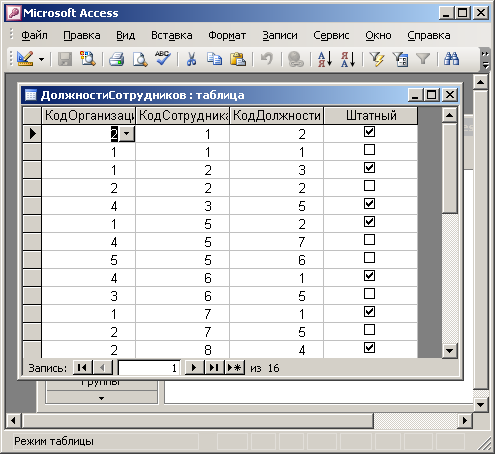
Task: Click the table window's system menu icon
Action: [x=31, y=95]
